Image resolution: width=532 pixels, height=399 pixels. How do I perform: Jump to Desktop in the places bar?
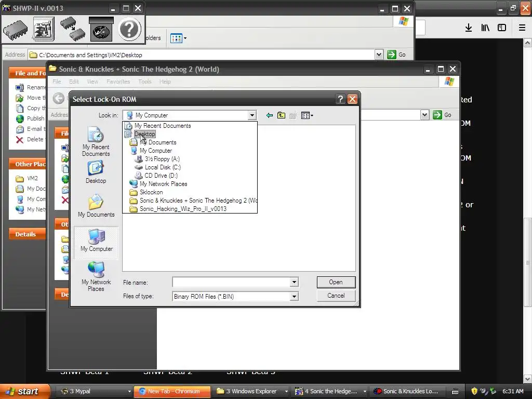click(96, 172)
